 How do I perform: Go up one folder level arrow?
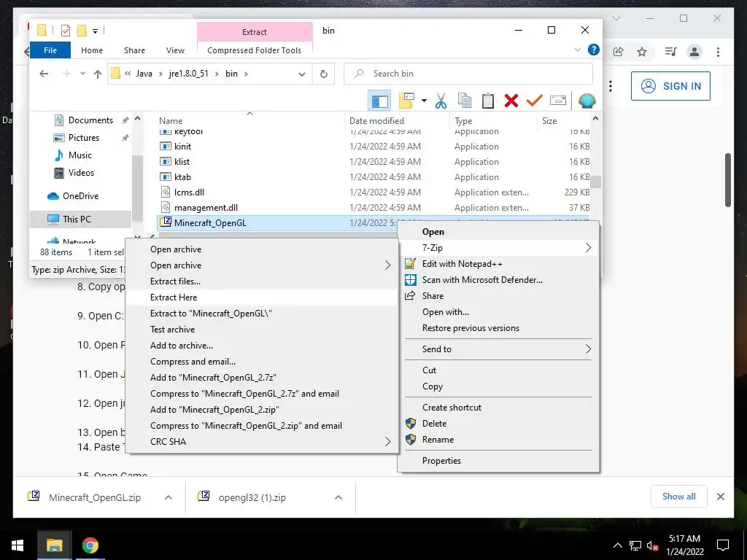(98, 74)
